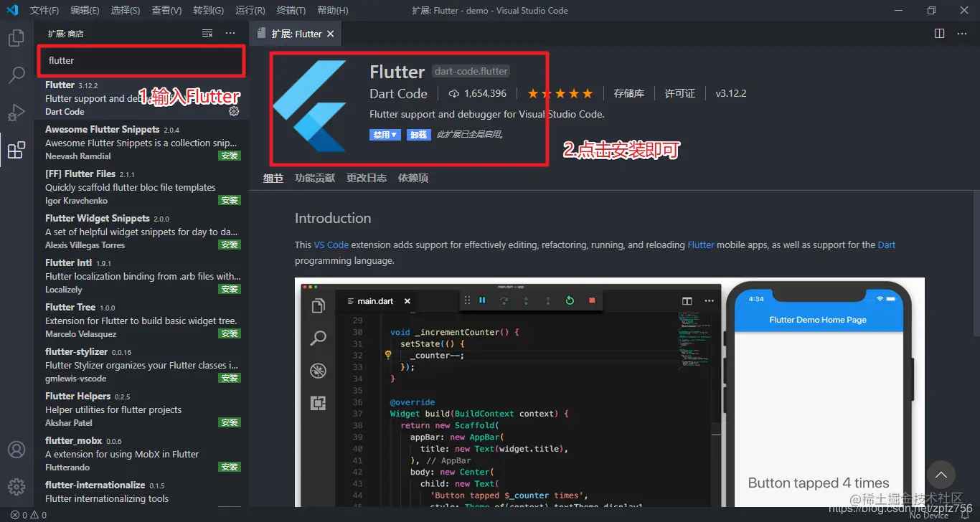980x522 pixels.
Task: Open editor more actions ellipsis
Action: 963,33
